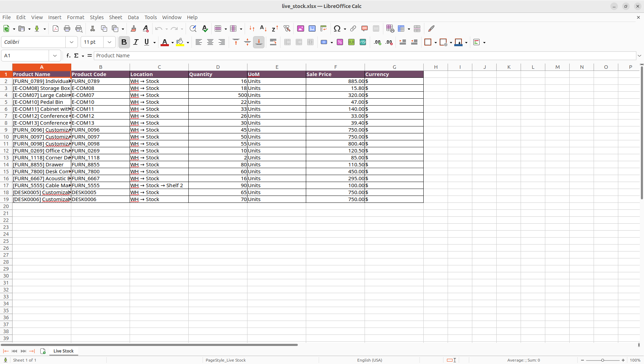
Task: Click the Export as PDF icon
Action: (56, 28)
